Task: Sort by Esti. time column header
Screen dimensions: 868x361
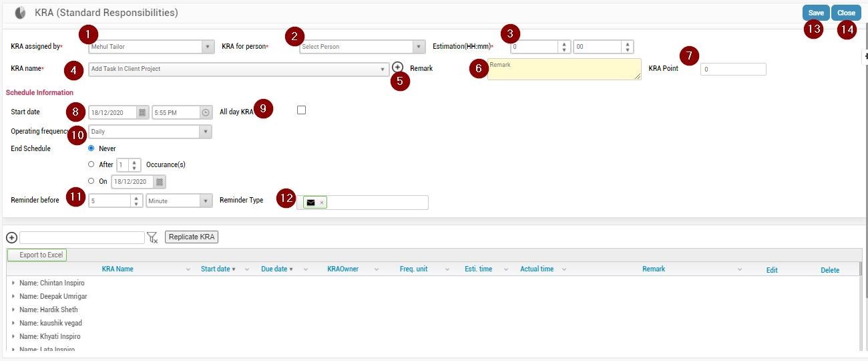Action: click(479, 269)
